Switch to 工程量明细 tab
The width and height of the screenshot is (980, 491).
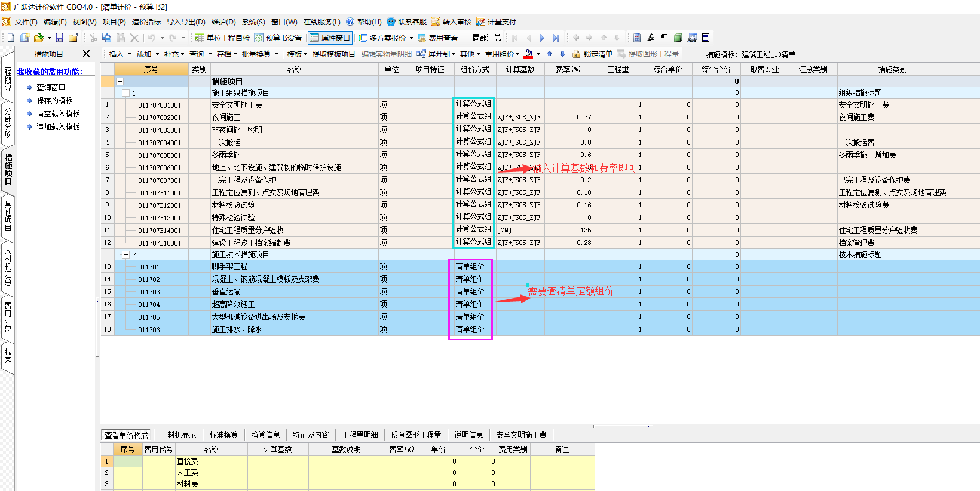tap(360, 435)
